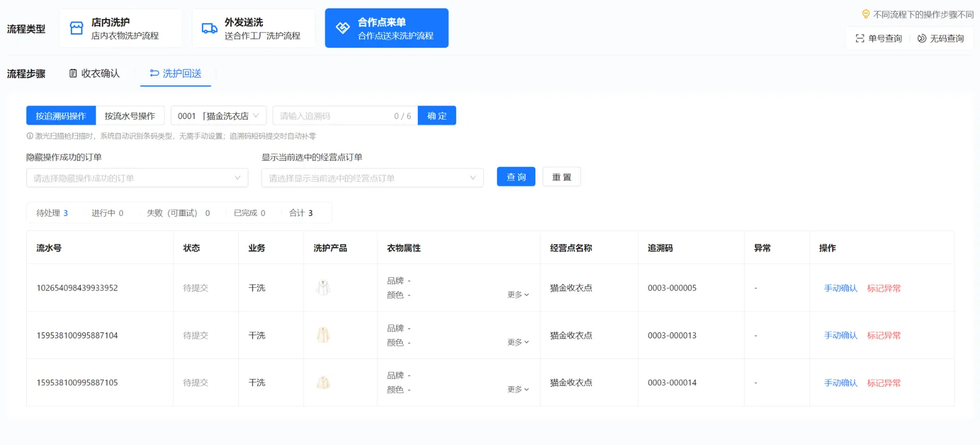
Task: Open garment thumbnail for order 159538100995887104
Action: click(x=323, y=335)
